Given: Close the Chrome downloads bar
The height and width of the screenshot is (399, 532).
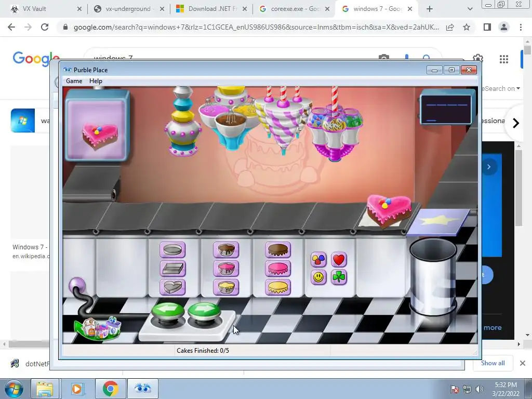Looking at the screenshot, I should 523,363.
